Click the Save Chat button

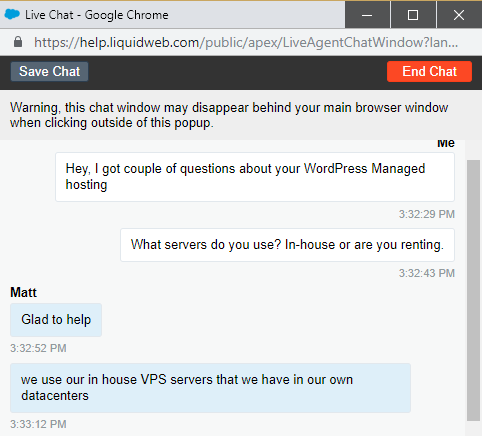point(49,71)
